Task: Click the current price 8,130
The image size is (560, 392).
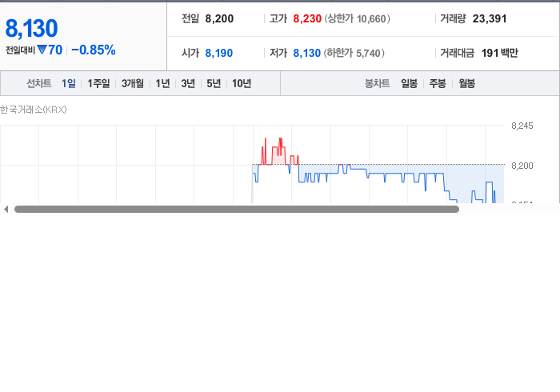Action: (x=31, y=28)
